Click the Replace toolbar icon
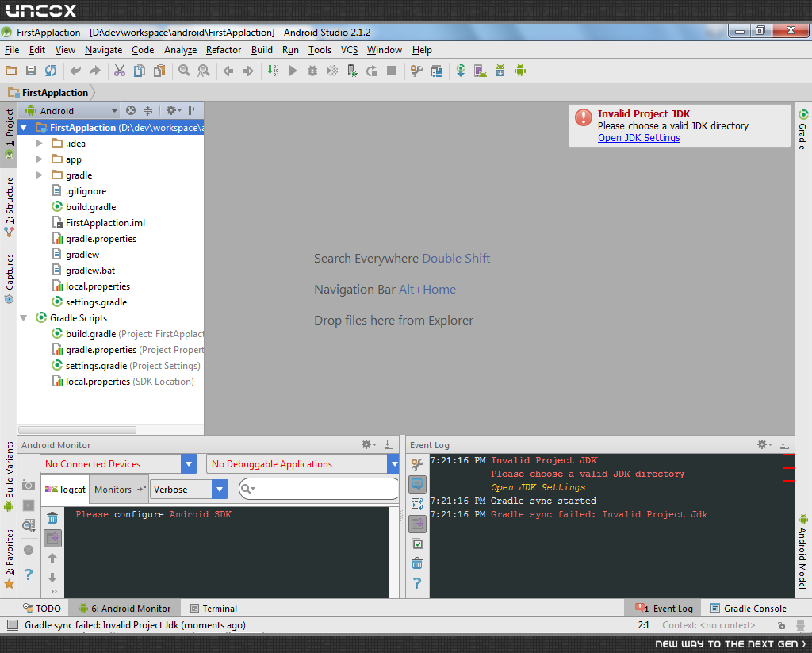Viewport: 812px width, 653px height. [x=204, y=71]
